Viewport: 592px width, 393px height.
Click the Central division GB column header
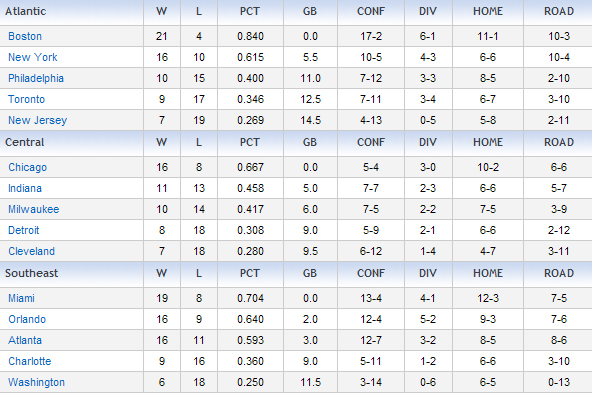[310, 142]
